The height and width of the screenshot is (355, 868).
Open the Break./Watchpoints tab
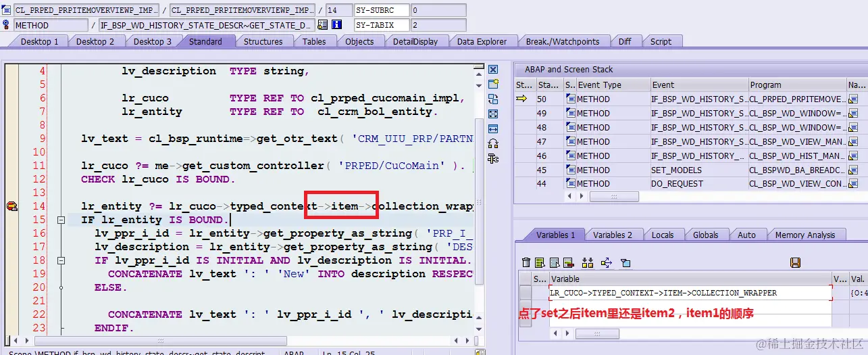(x=563, y=41)
